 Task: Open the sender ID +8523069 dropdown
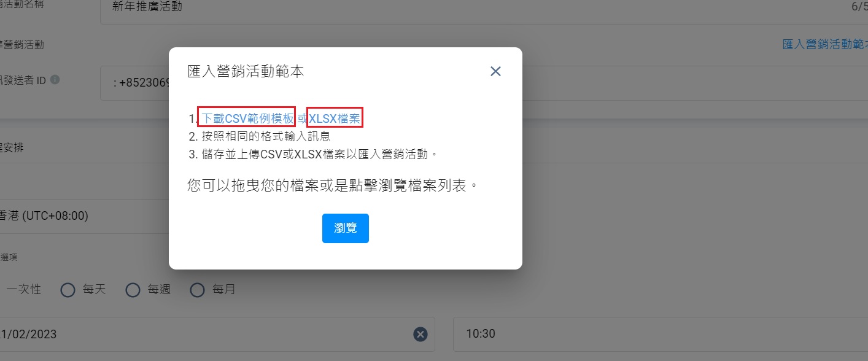pos(134,83)
